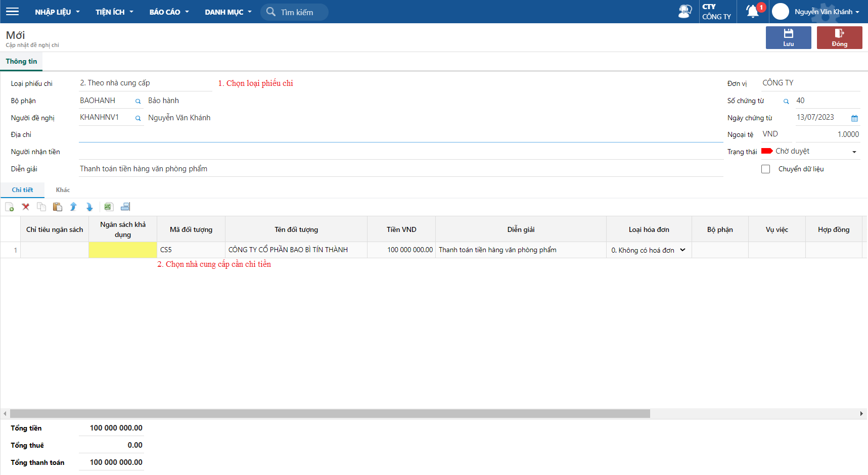The height and width of the screenshot is (475, 868).
Task: Open Loại hóa đơn dropdown in row 1
Action: 682,250
